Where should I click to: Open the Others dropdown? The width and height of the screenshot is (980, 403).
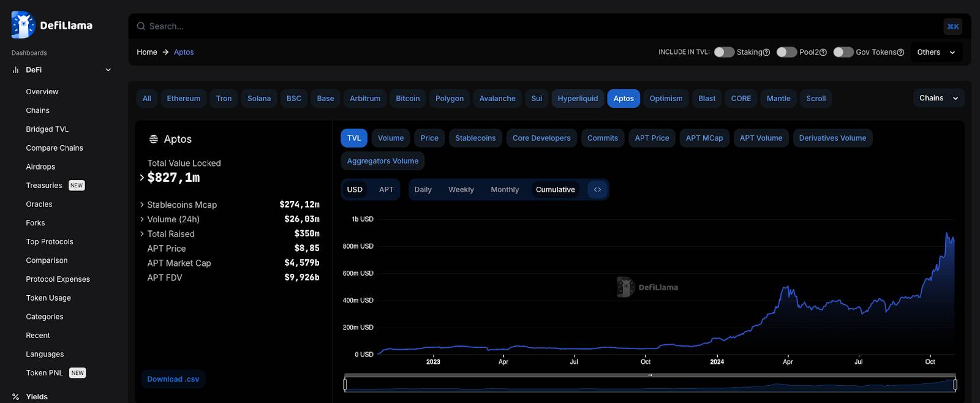(x=936, y=52)
